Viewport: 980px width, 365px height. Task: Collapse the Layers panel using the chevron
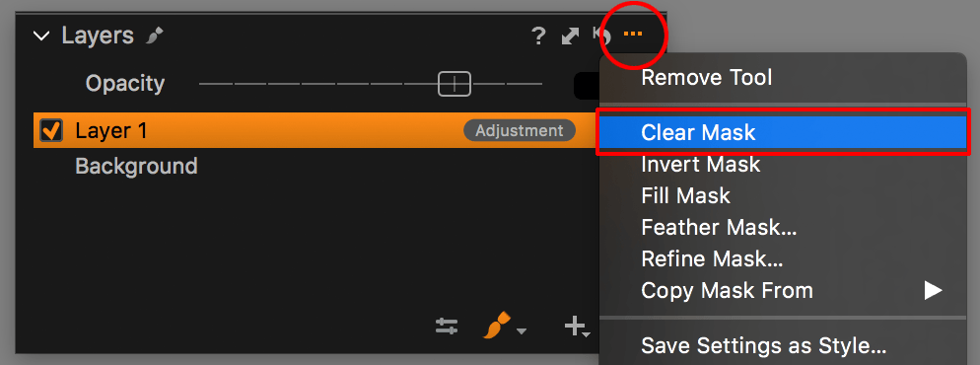[x=41, y=36]
